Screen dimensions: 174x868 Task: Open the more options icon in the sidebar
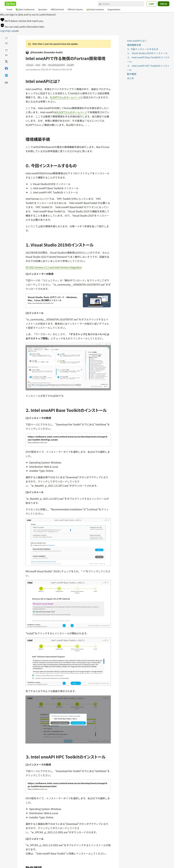point(6,83)
